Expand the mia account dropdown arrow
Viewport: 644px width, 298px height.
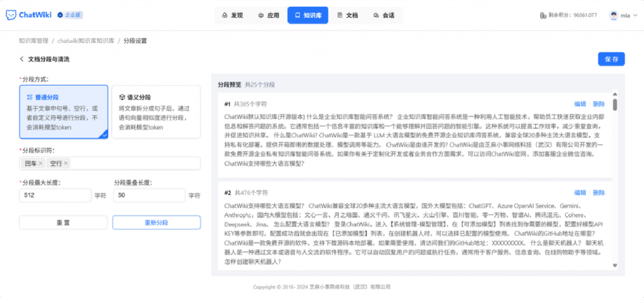pos(635,16)
